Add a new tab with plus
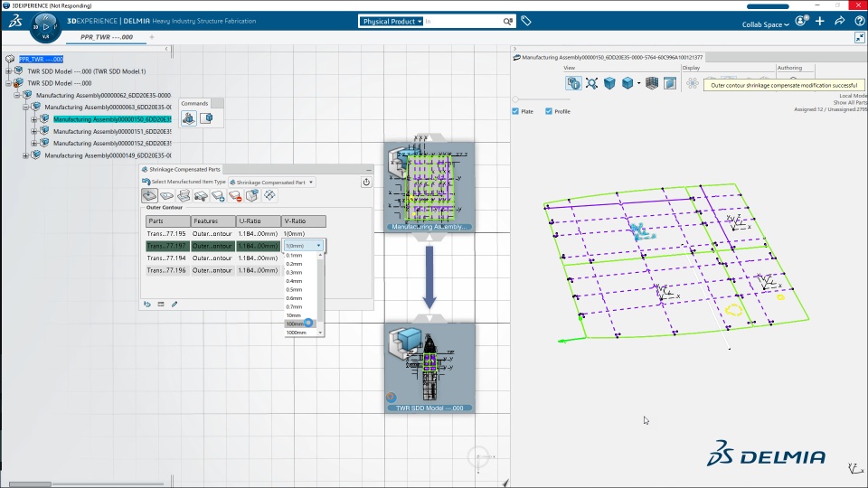This screenshot has height=488, width=868. click(x=152, y=37)
